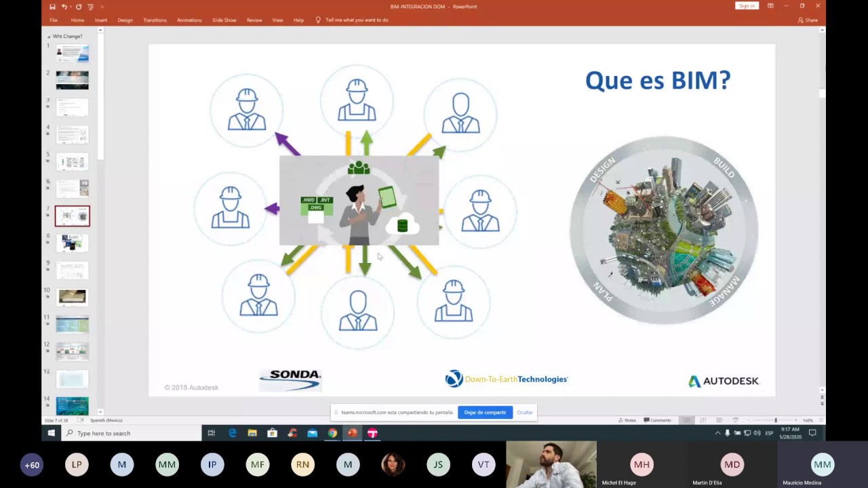Select slide 2 thumbnail
This screenshot has width=868, height=488.
coord(73,80)
